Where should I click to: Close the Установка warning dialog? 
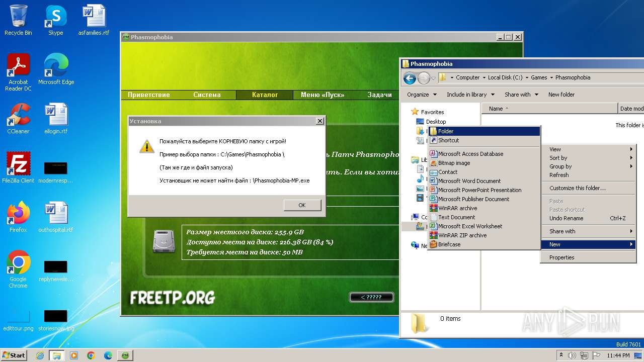coord(319,121)
